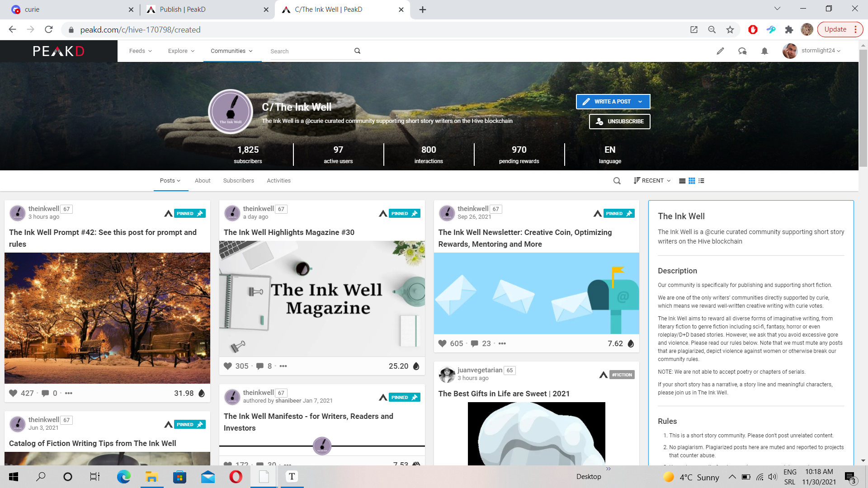Open Microsoft Edge from the taskbar

[123, 477]
